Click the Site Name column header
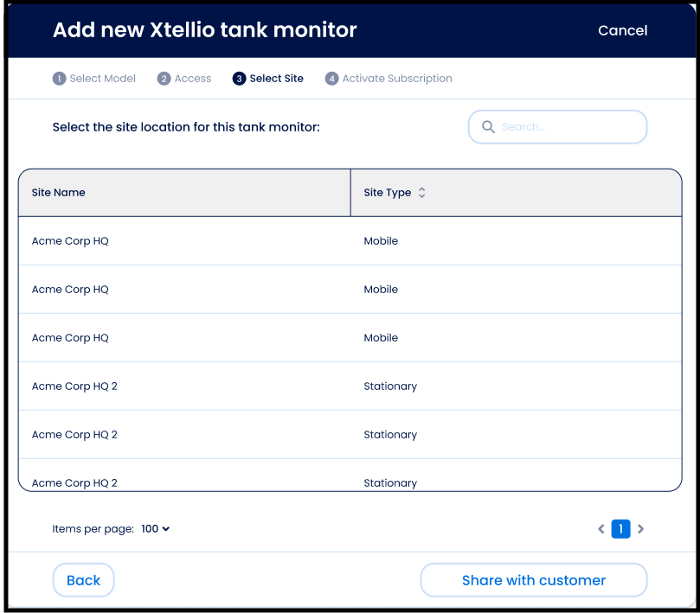This screenshot has width=700, height=613. coord(59,193)
